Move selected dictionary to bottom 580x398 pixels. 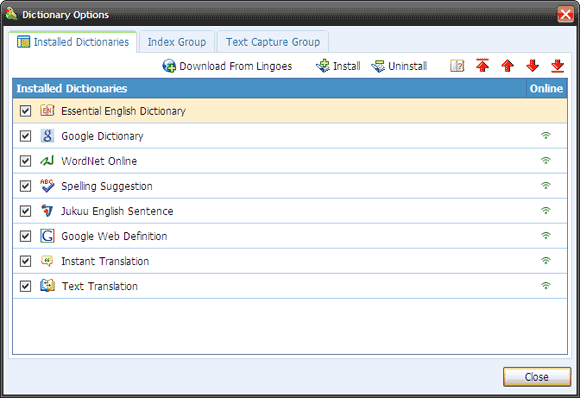pos(557,66)
